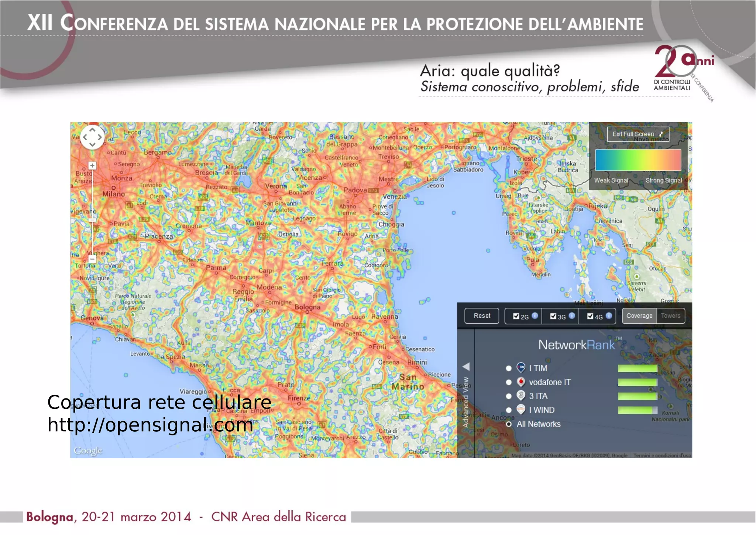Click the Bologna city label on map

pos(307,307)
